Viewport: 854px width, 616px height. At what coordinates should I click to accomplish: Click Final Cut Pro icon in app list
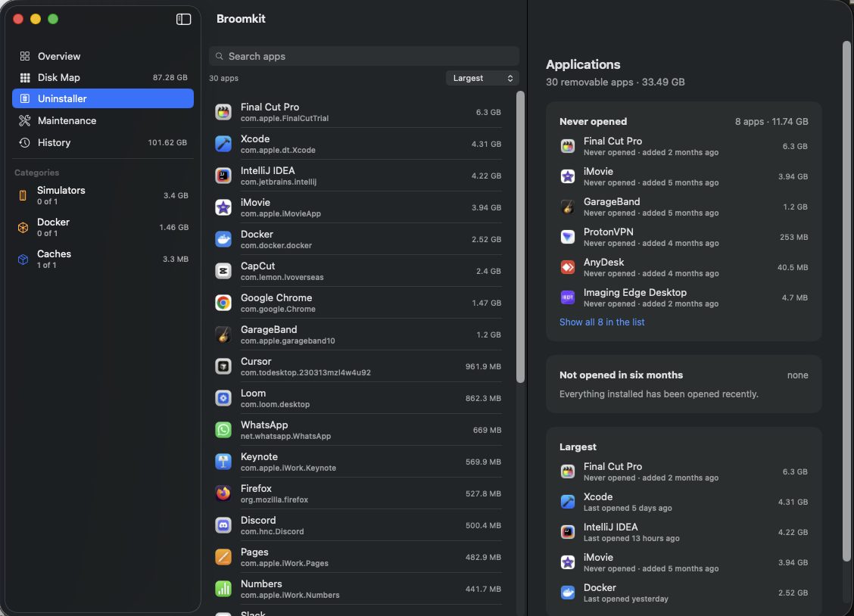click(223, 112)
